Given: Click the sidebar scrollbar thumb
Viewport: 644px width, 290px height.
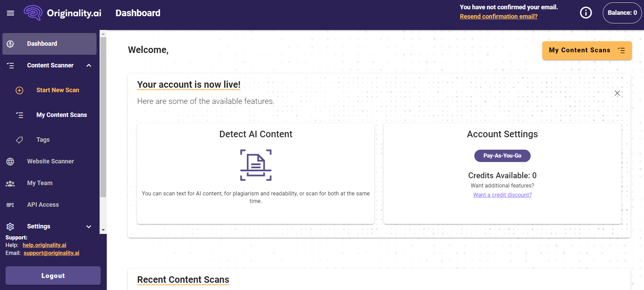Looking at the screenshot, I should pyautogui.click(x=103, y=117).
